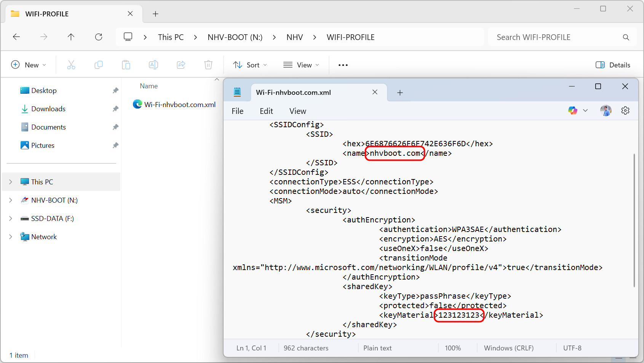Expand the NHV-BOOT (N:) tree node

coord(11,200)
